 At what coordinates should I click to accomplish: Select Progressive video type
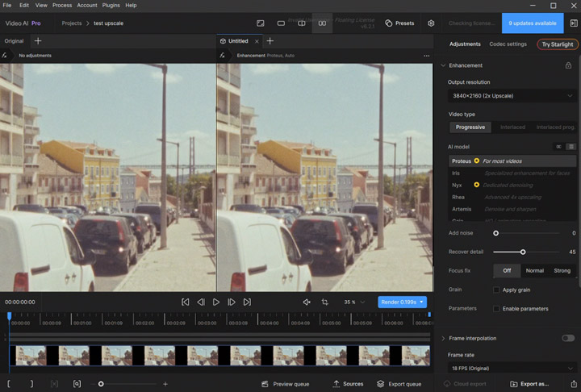point(470,127)
